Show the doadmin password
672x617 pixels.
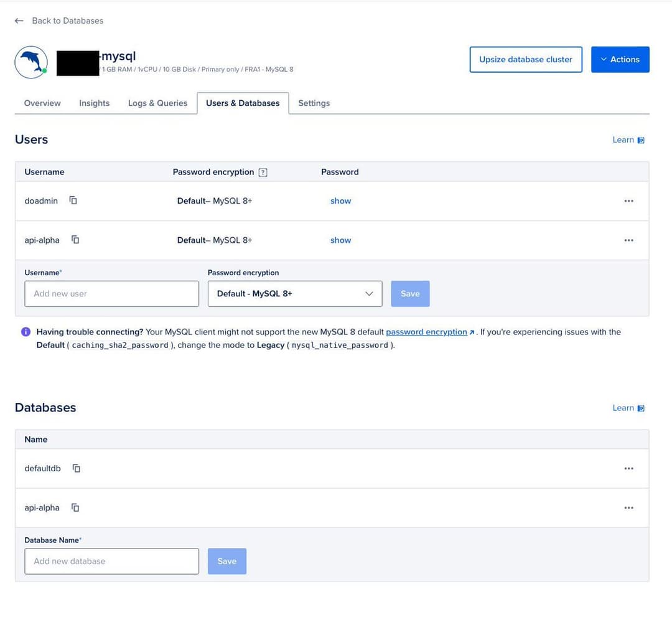(x=341, y=200)
